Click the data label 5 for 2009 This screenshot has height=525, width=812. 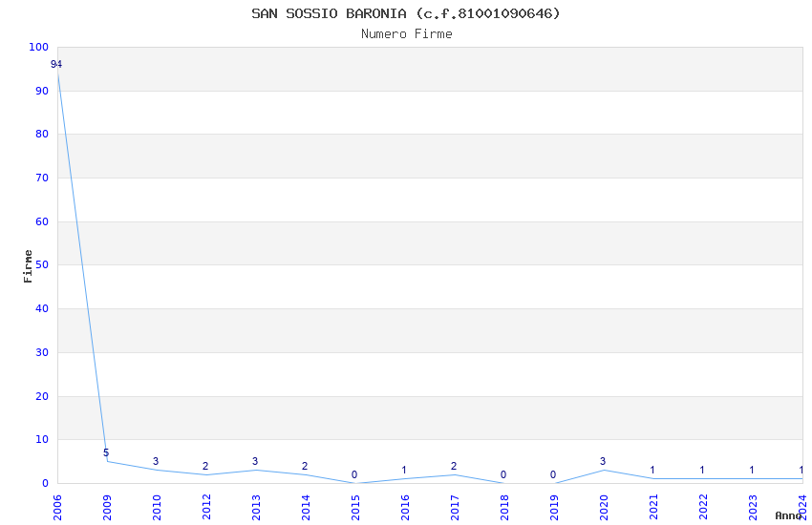[x=106, y=453]
